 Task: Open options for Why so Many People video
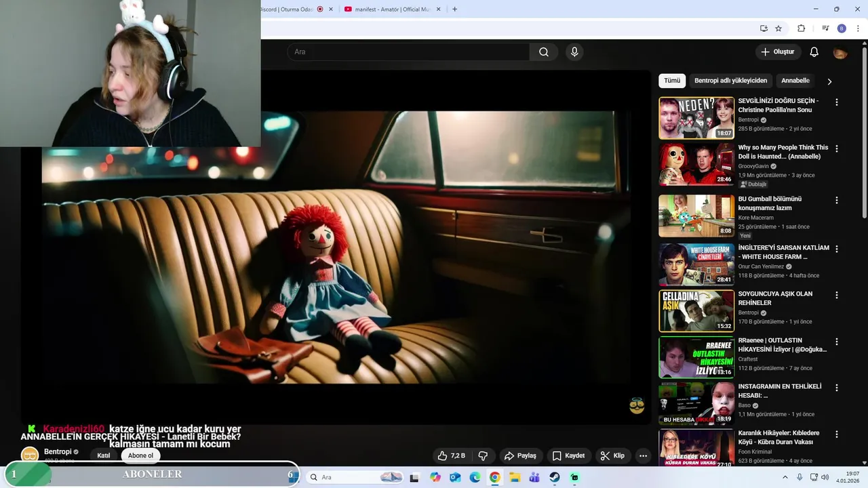(836, 148)
